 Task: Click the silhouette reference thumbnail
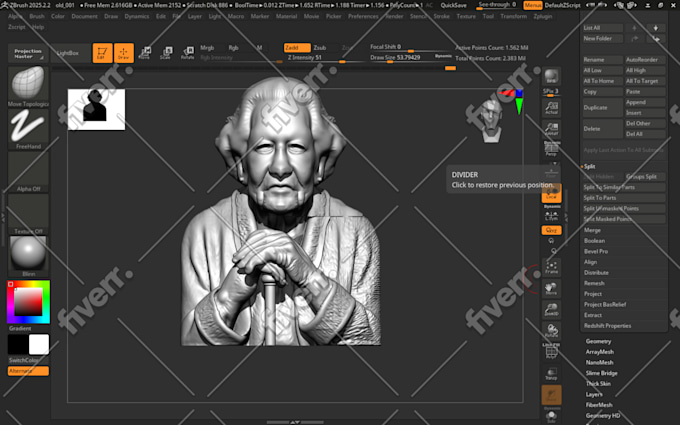tap(96, 110)
